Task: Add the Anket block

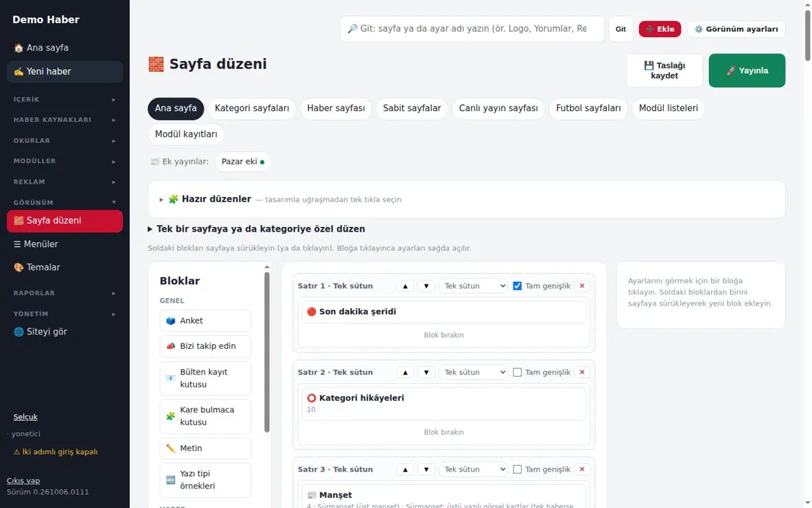Action: 206,321
